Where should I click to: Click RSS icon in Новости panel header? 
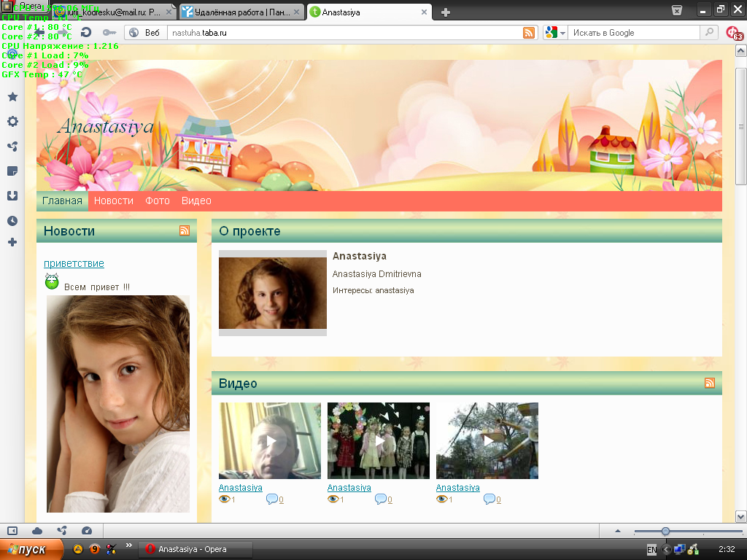click(x=185, y=230)
